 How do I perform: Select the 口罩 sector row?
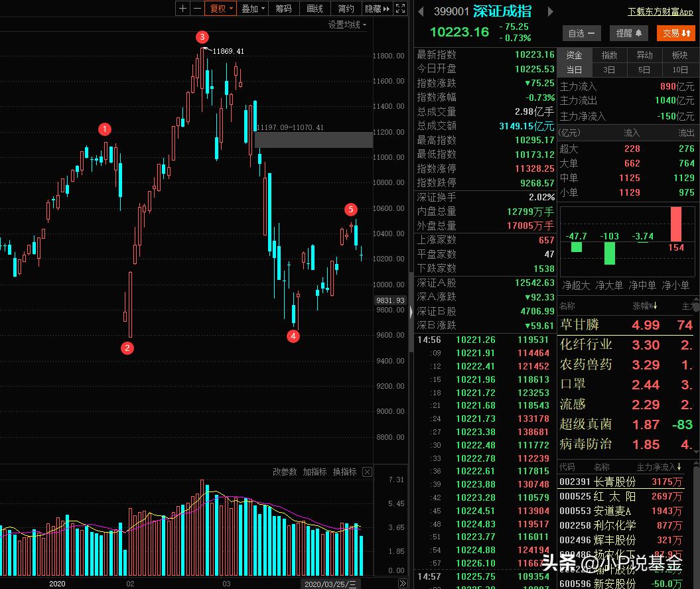coord(626,384)
